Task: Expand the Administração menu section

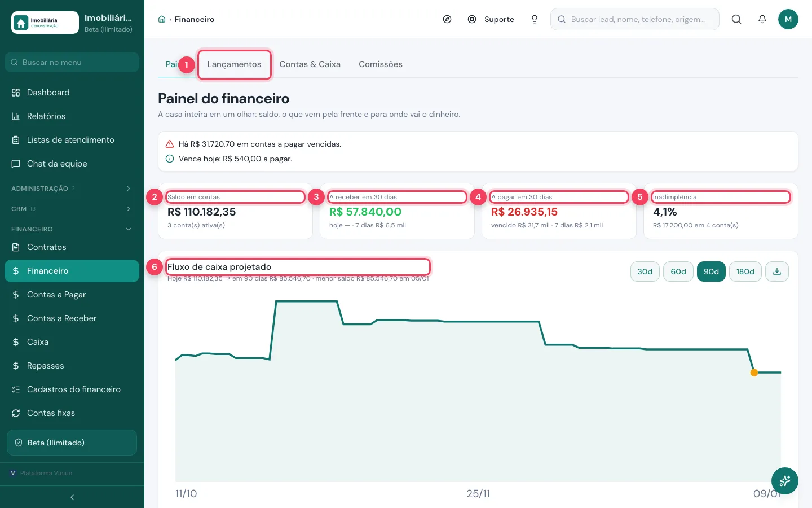Action: point(72,189)
